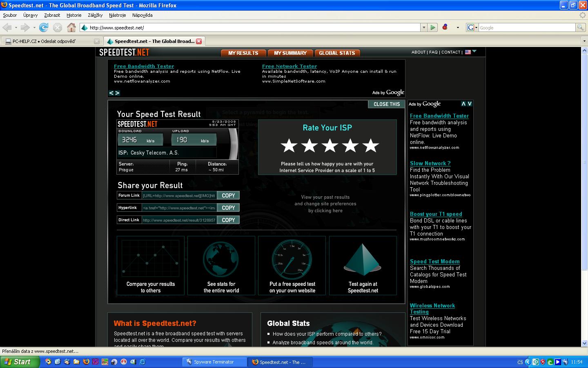588x368 pixels.
Task: Click the page scrollbar down arrow
Action: click(x=584, y=343)
